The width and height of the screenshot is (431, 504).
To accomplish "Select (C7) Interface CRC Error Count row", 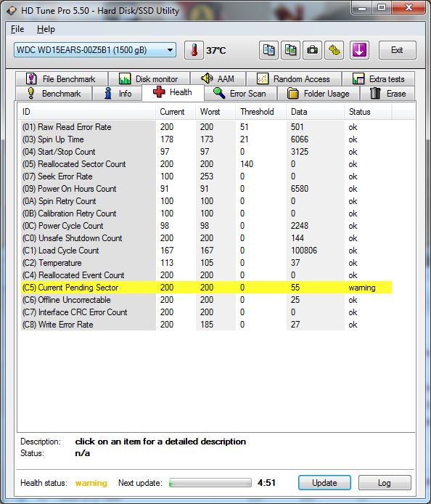I will [206, 312].
